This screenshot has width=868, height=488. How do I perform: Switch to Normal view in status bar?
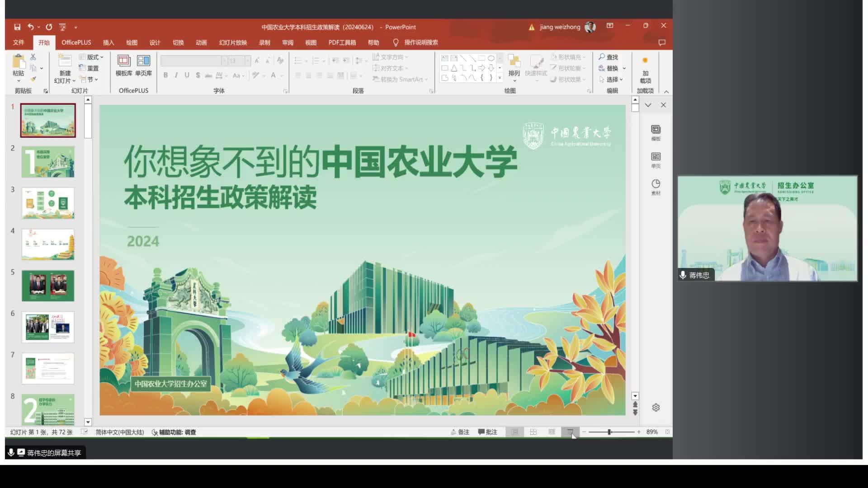coord(515,432)
